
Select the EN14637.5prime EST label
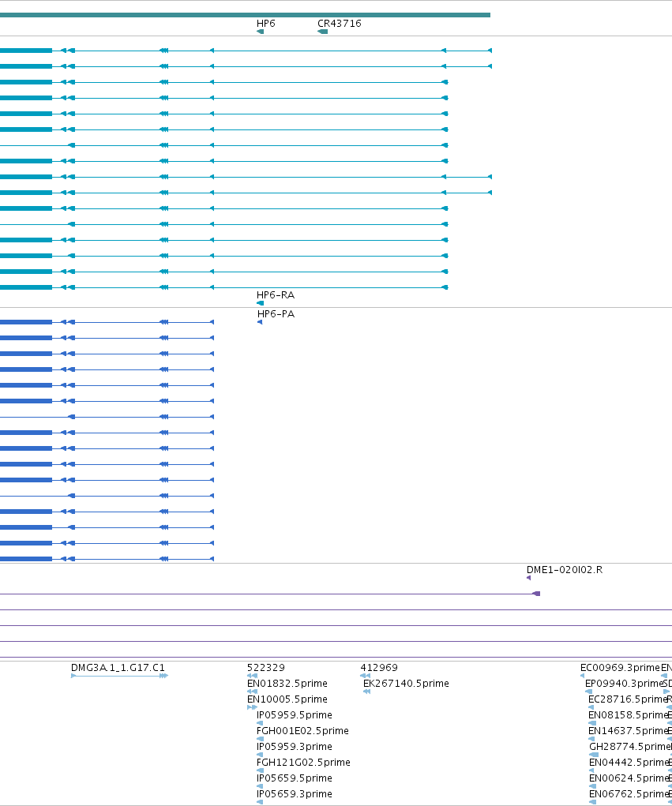pos(629,731)
